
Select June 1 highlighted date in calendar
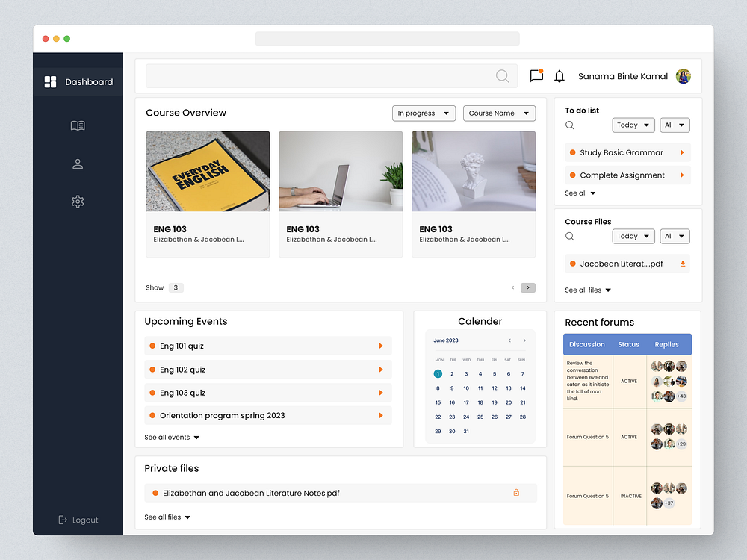point(438,374)
